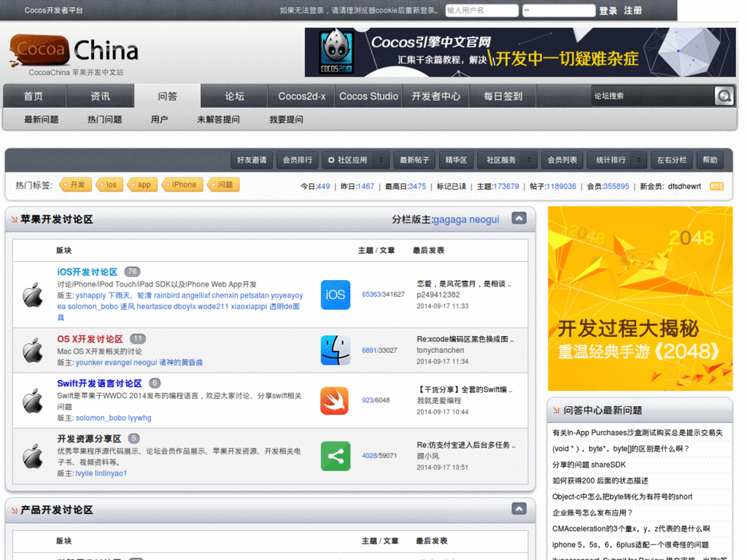
Task: Click the 登录 login button
Action: 608,10
